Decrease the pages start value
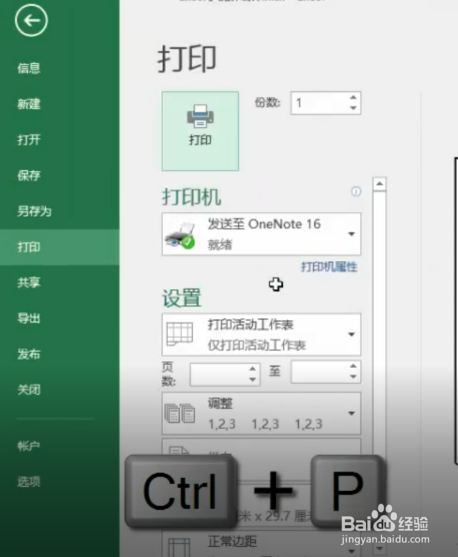 click(x=252, y=379)
